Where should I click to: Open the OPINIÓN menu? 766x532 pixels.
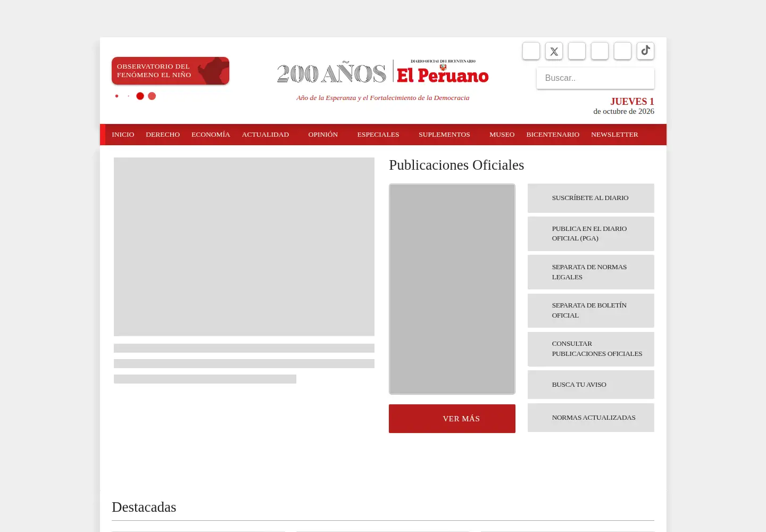pyautogui.click(x=323, y=135)
